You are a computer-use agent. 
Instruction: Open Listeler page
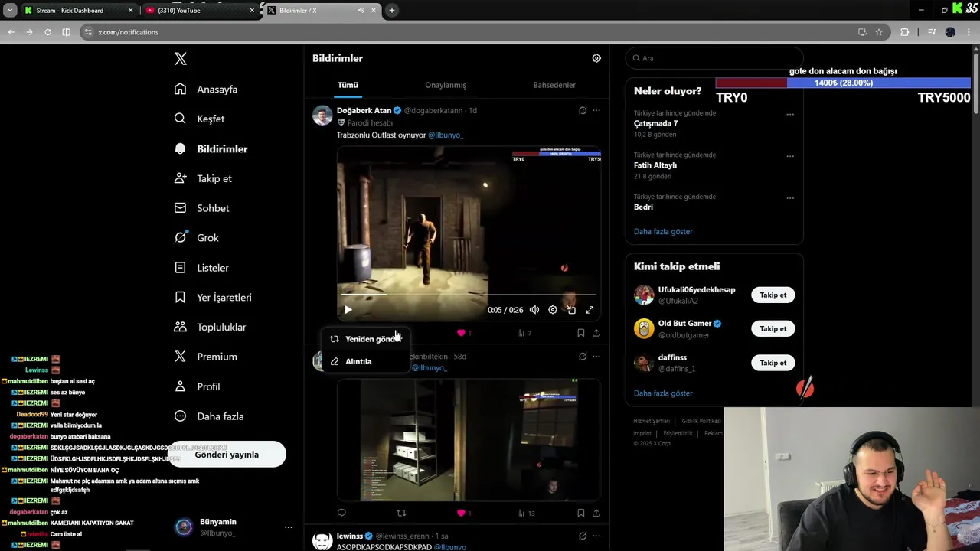[201, 268]
